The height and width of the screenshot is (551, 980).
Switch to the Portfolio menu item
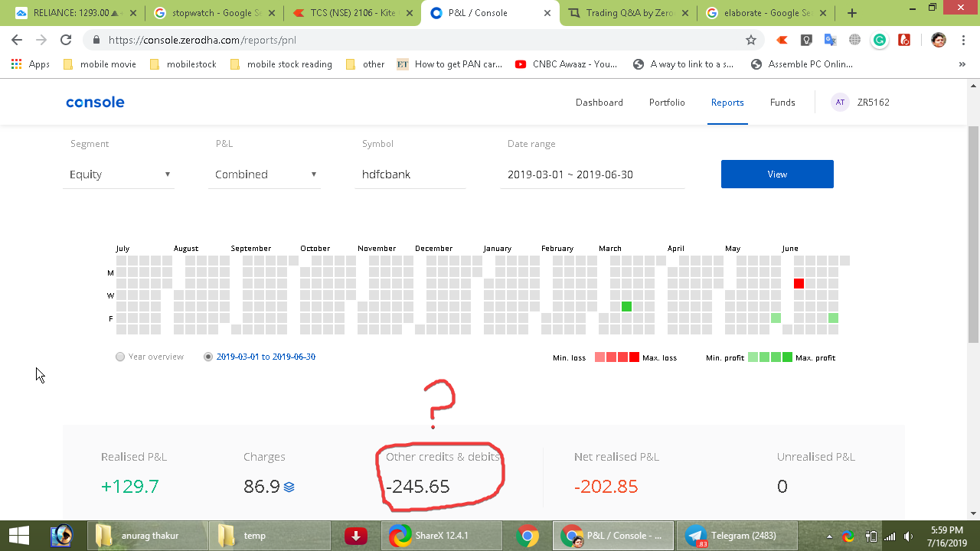(666, 102)
